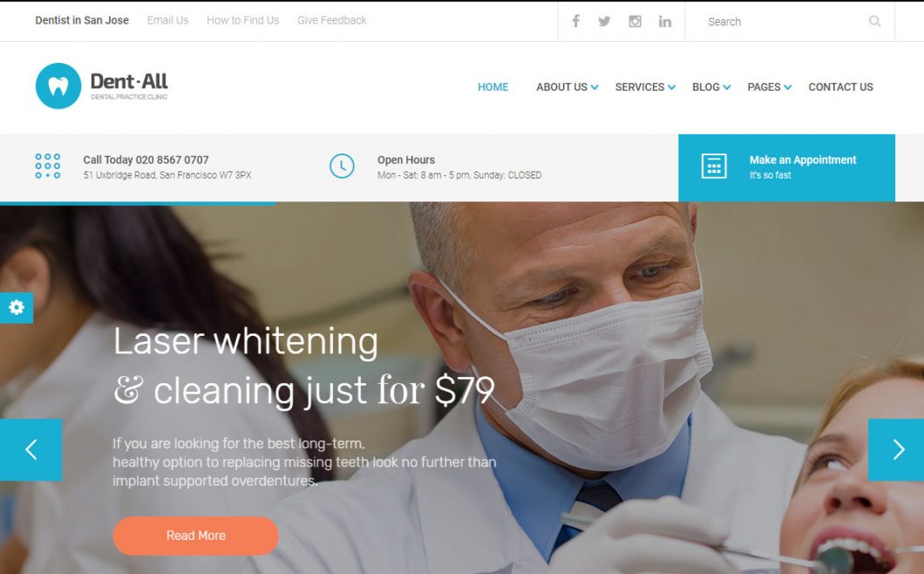Expand the Services dropdown menu

coord(645,86)
